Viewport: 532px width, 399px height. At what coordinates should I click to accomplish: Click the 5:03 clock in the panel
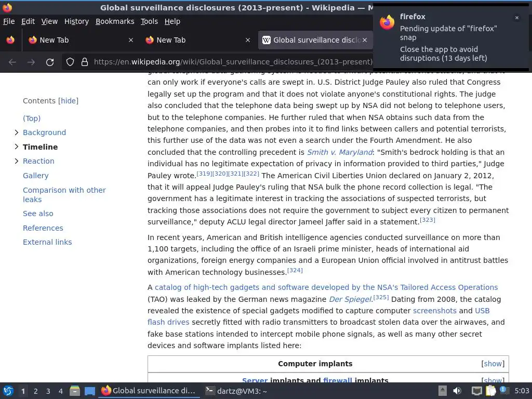522,391
